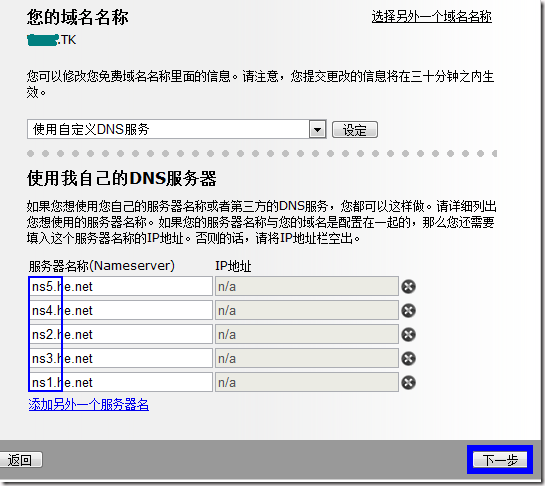Viewport: 545px width, 486px height.
Task: Click IP address field beside ns4.he.net
Action: click(x=307, y=310)
